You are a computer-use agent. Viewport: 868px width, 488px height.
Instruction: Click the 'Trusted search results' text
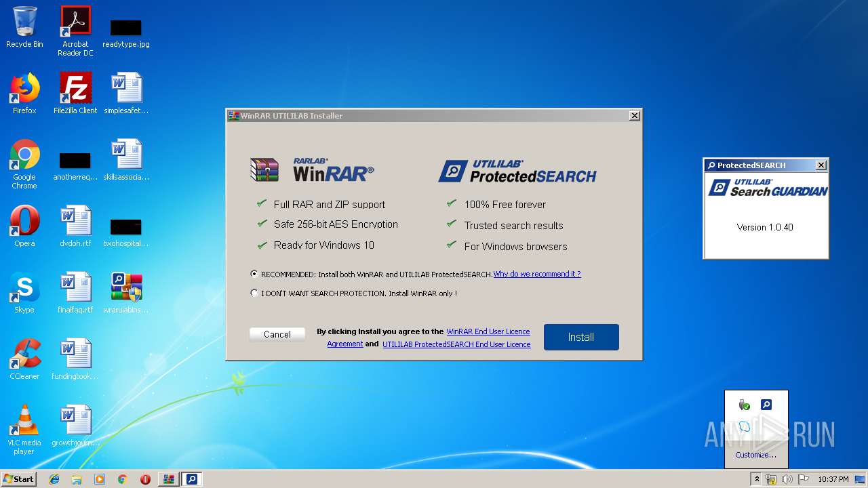coord(514,225)
